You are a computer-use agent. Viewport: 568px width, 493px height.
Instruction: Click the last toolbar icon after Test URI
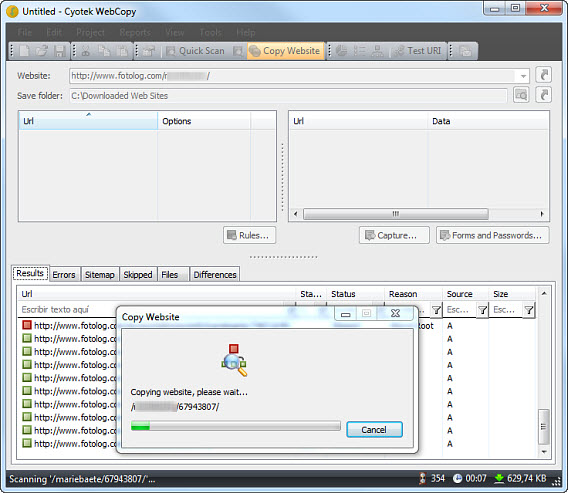[465, 51]
